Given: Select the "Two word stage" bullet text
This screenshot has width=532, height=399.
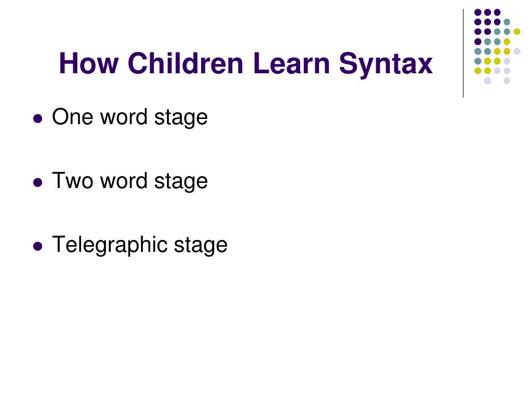Looking at the screenshot, I should [x=130, y=181].
